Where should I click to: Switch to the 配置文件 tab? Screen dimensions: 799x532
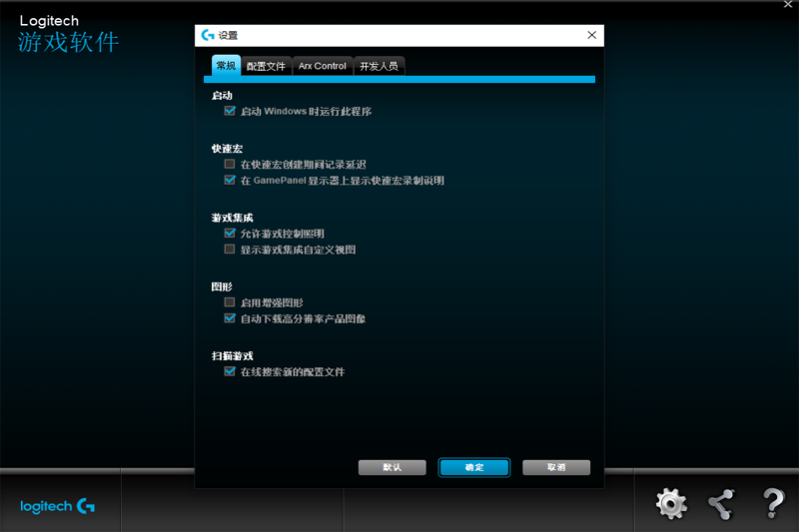click(266, 66)
